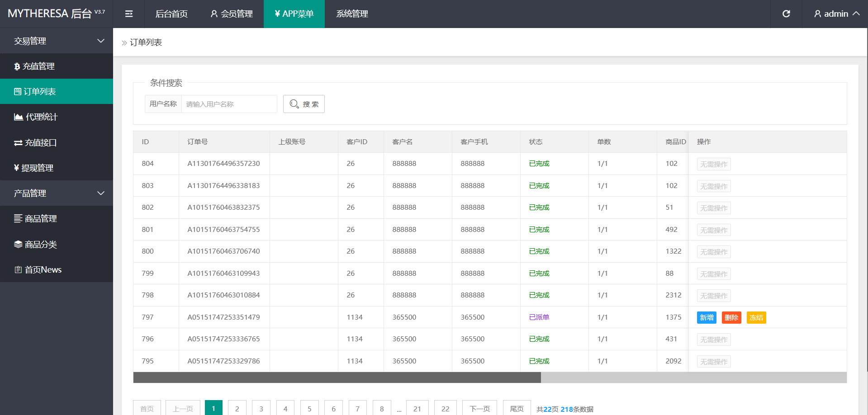The image size is (868, 415).
Task: Click the 搜索 search button
Action: 304,104
